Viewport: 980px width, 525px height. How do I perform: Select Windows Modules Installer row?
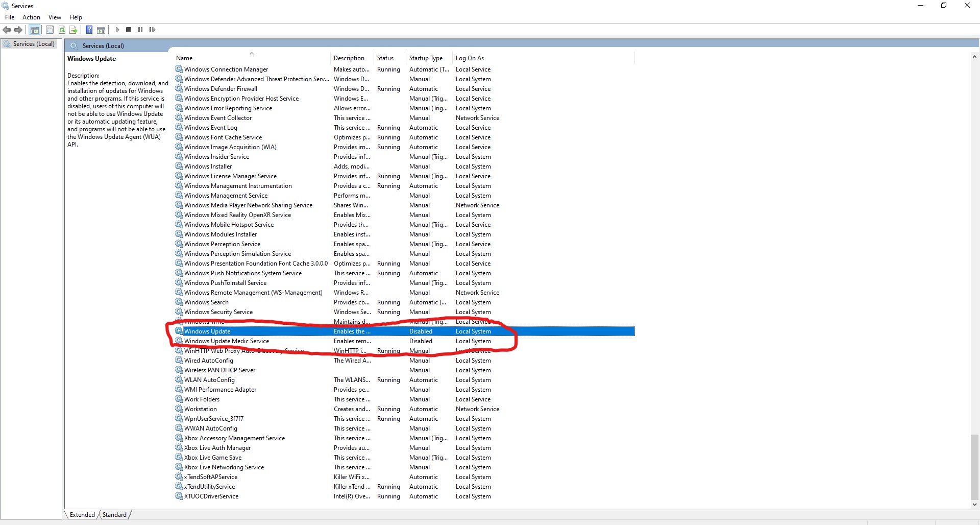(404, 234)
